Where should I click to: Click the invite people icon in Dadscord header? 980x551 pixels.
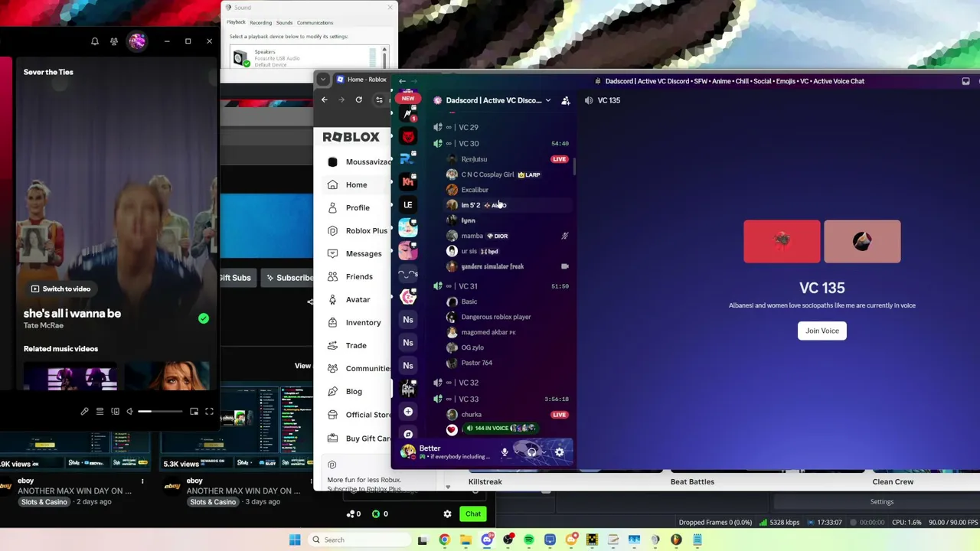point(566,100)
